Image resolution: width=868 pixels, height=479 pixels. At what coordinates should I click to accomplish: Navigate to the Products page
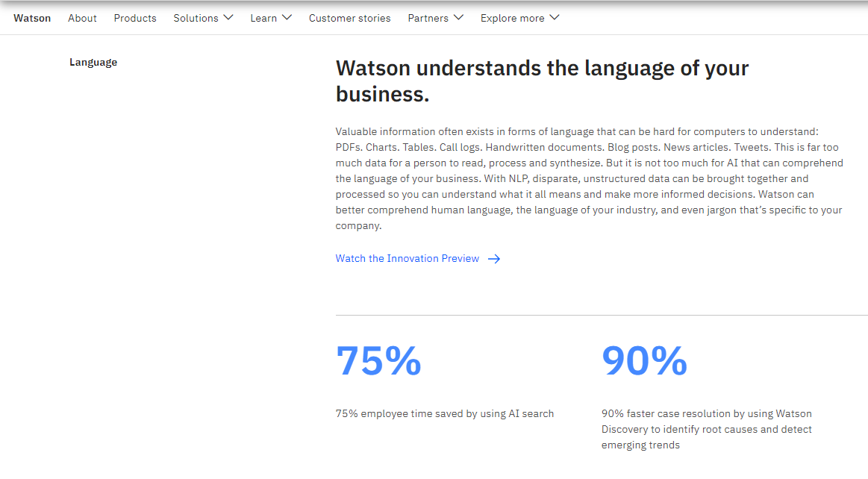point(135,17)
